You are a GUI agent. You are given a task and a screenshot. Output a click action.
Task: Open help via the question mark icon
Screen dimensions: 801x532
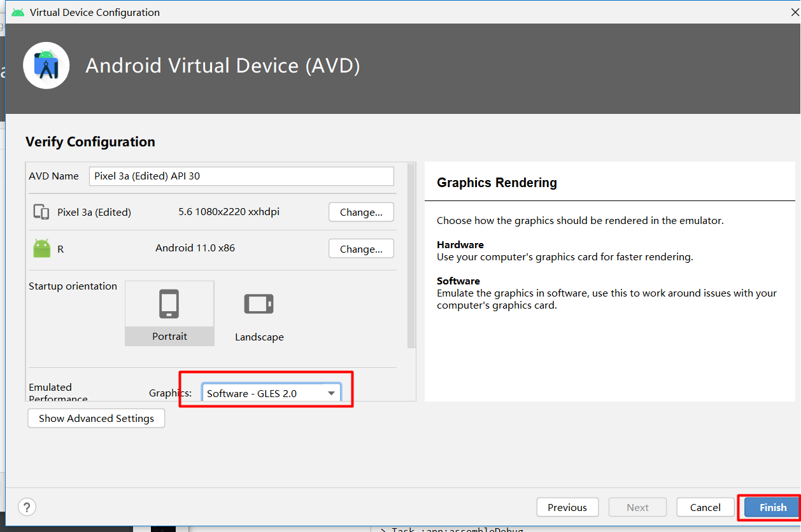27,507
